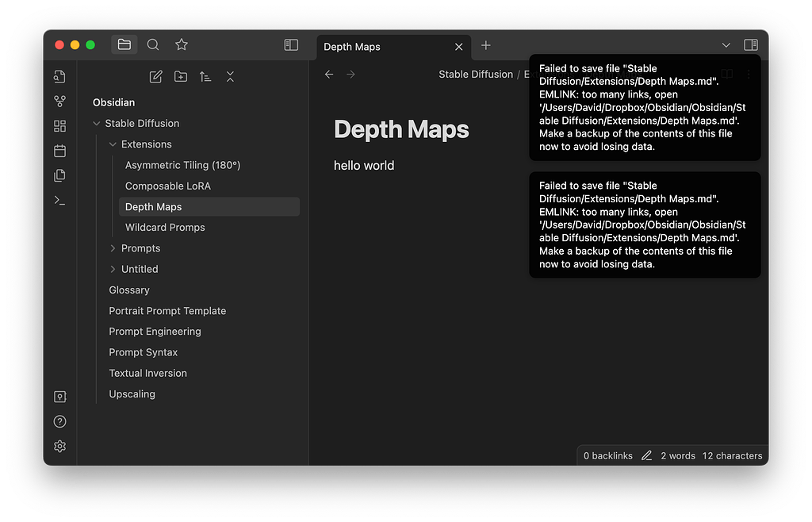812x522 pixels.
Task: Open the command palette ribbon icon
Action: coord(59,201)
